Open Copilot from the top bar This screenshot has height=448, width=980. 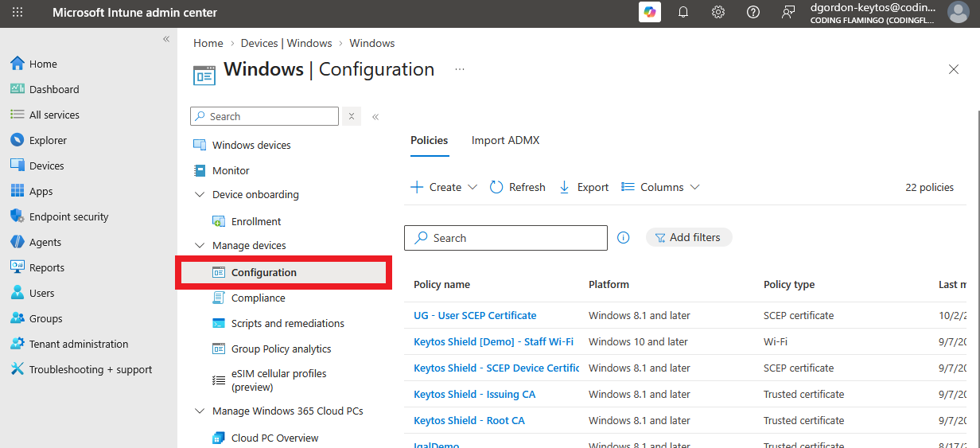(650, 12)
